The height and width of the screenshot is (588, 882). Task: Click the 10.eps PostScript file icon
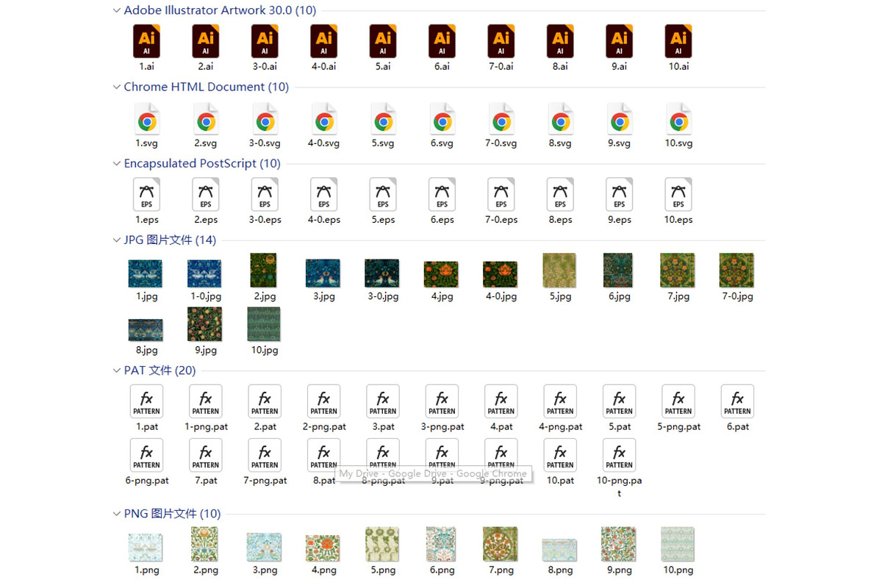(x=678, y=195)
